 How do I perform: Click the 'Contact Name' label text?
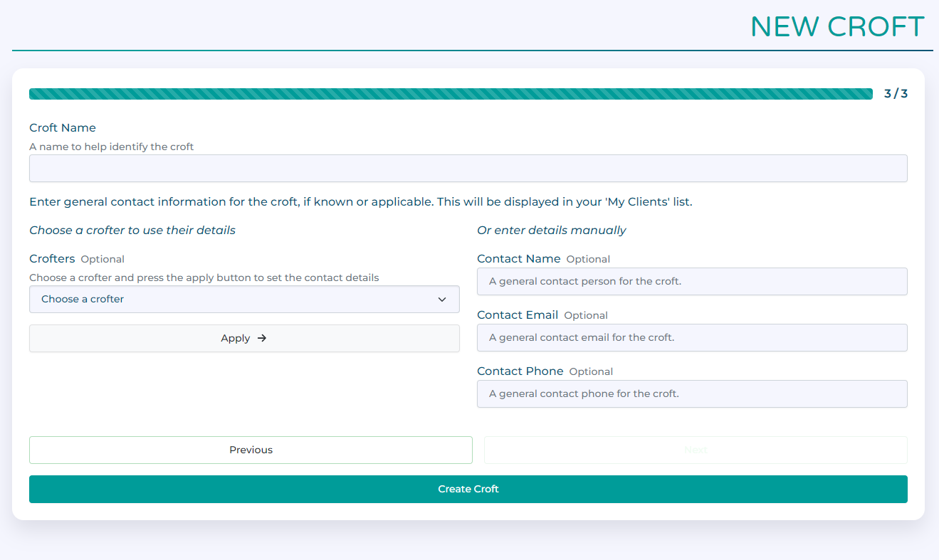click(518, 259)
